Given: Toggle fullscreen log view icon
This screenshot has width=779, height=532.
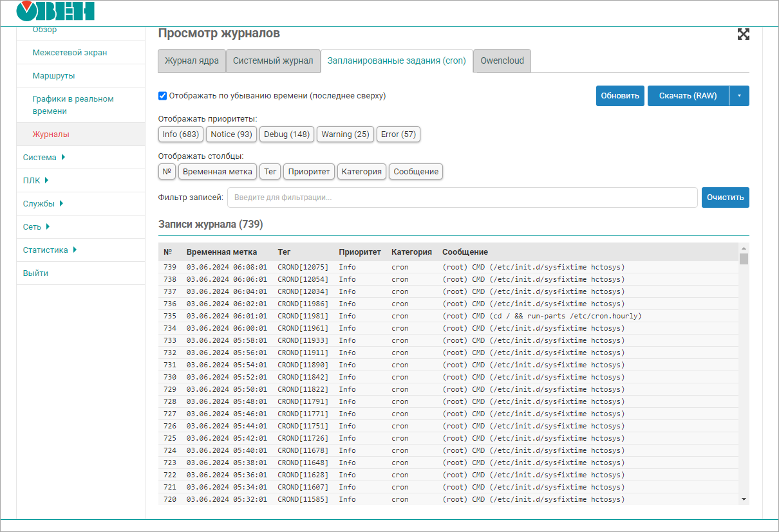Looking at the screenshot, I should coord(743,35).
